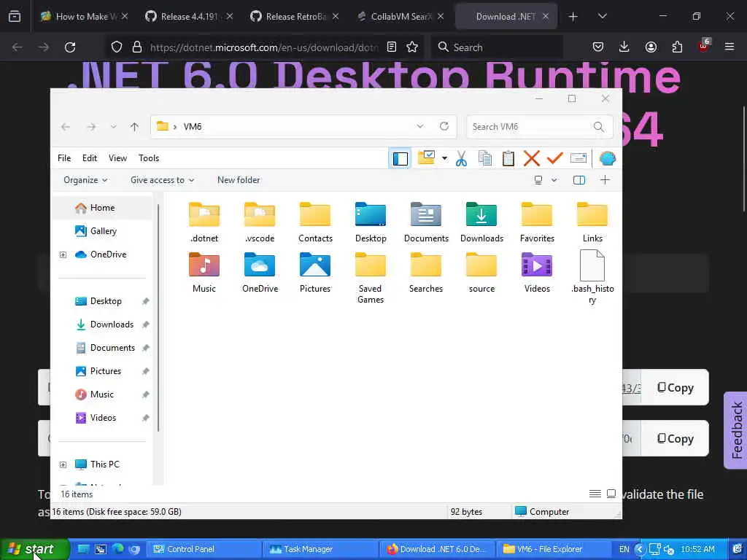Open recent locations chevron in Explorer
The image size is (747, 560).
[x=113, y=127]
